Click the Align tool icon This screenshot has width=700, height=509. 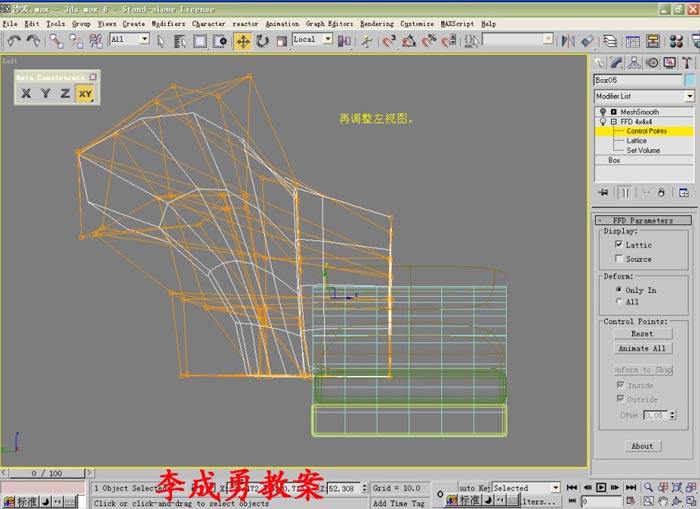(588, 42)
